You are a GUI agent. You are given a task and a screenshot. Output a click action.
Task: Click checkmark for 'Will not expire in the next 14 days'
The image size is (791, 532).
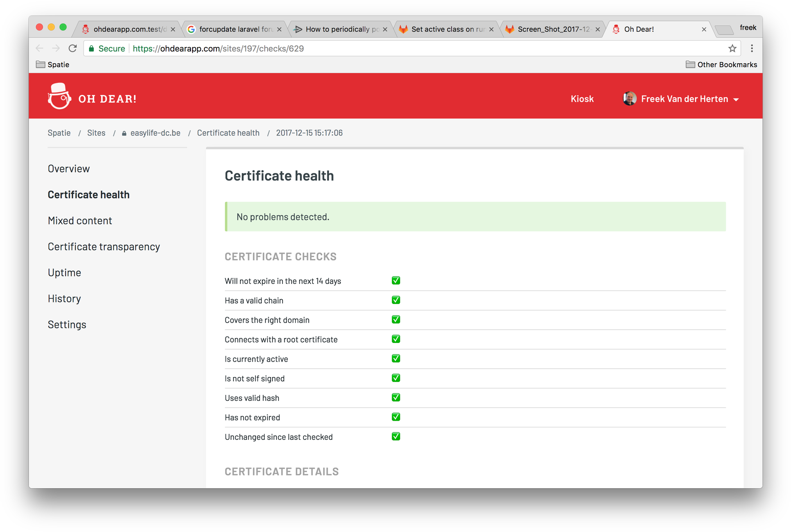click(x=396, y=280)
